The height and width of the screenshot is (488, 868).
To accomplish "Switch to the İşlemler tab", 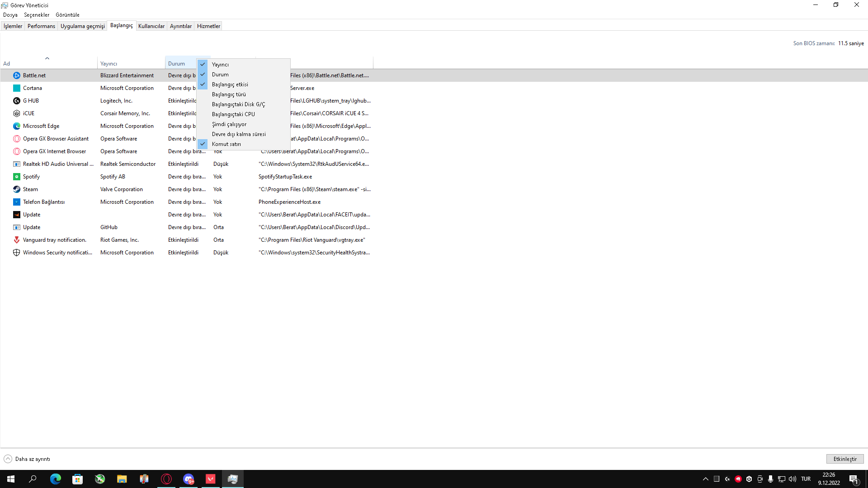I will [13, 26].
